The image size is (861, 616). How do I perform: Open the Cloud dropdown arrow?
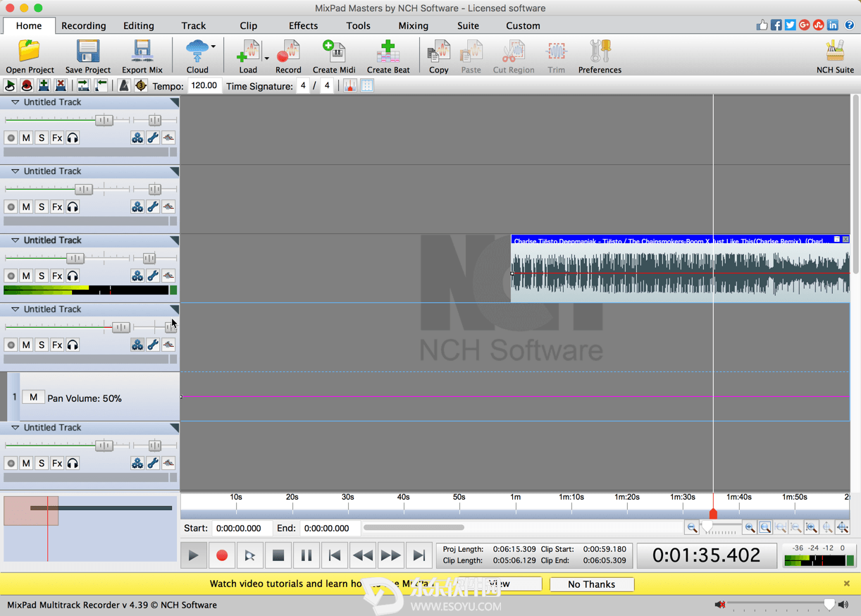pyautogui.click(x=213, y=47)
